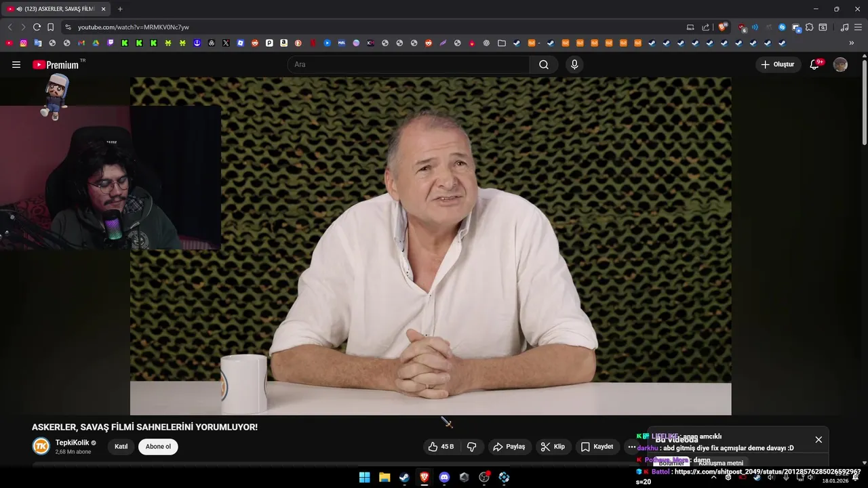868x488 pixels.
Task: Dislike the video with thumbs-down
Action: tap(471, 447)
